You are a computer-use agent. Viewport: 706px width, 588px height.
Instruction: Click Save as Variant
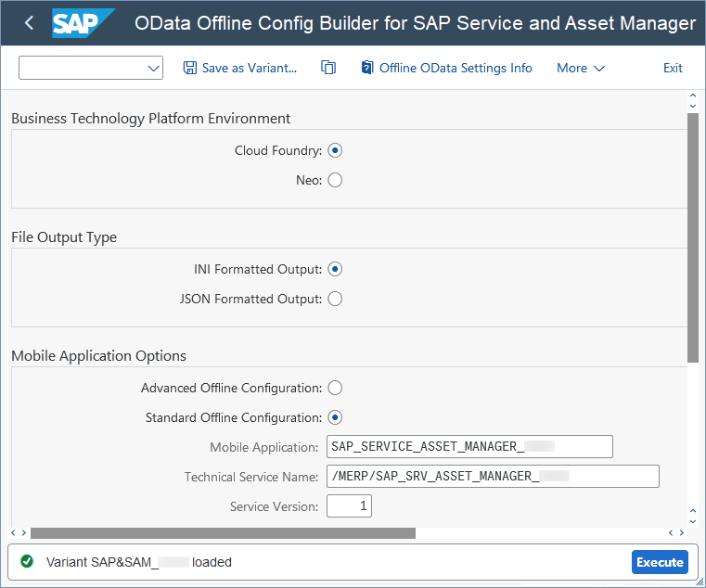coord(240,68)
